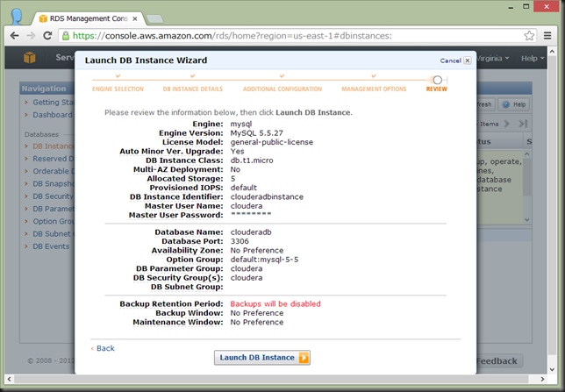This screenshot has width=565, height=392.
Task: Open DB Events in Navigation
Action: point(51,246)
